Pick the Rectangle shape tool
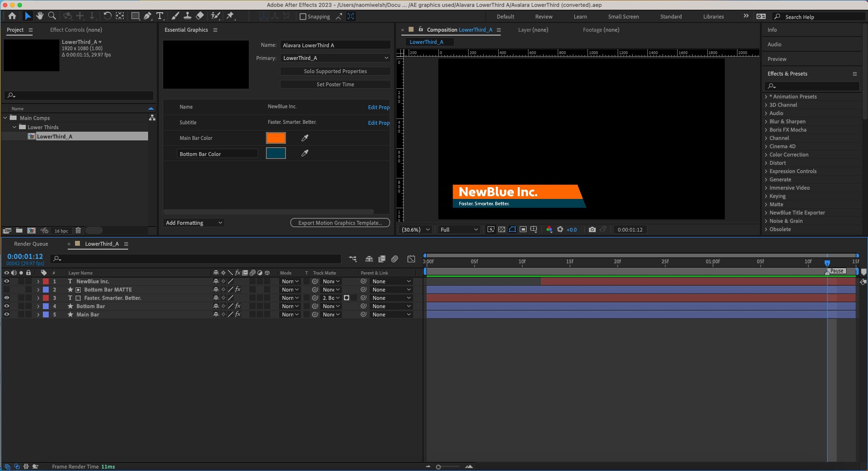This screenshot has width=868, height=471. pos(135,16)
